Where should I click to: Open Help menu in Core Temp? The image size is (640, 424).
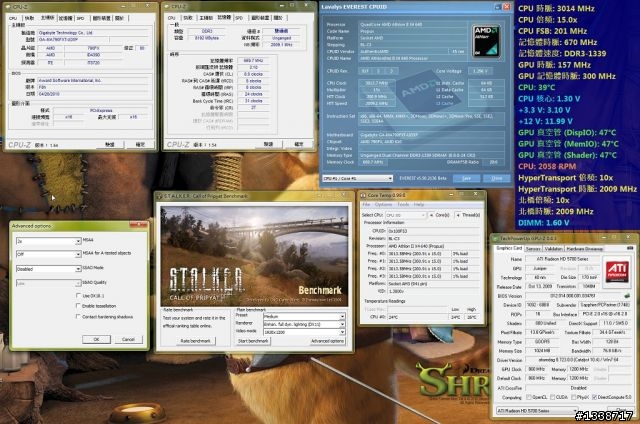tap(418, 204)
